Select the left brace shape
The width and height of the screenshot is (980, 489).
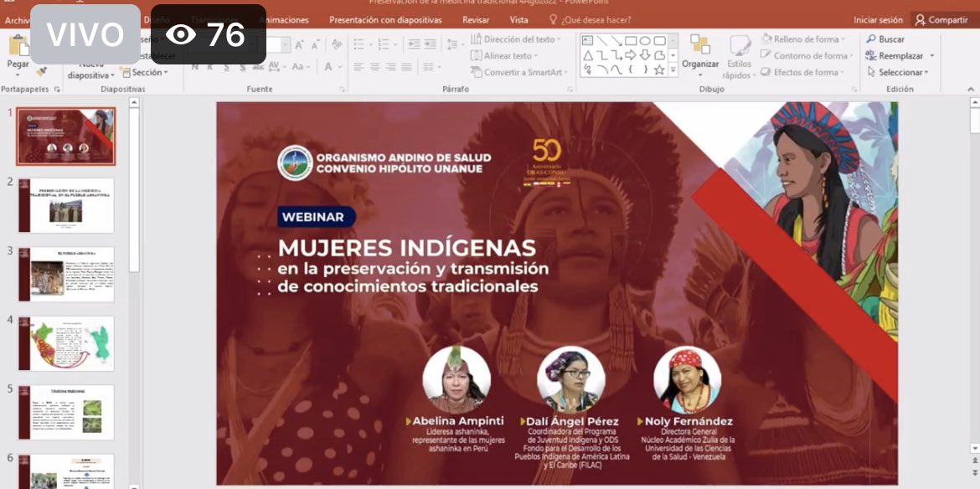(631, 69)
